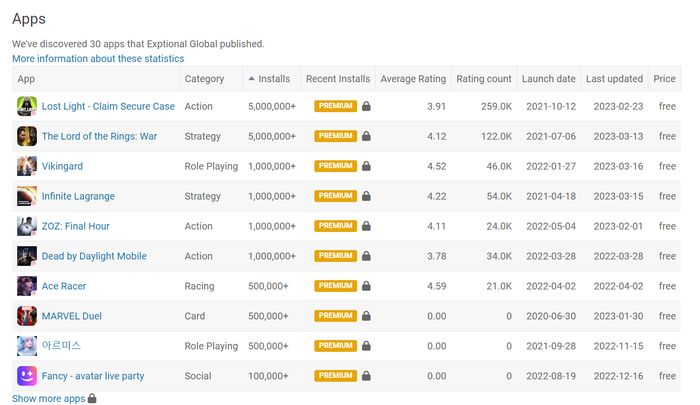700x405 pixels.
Task: Sort table by Launch date header
Action: [x=549, y=79]
